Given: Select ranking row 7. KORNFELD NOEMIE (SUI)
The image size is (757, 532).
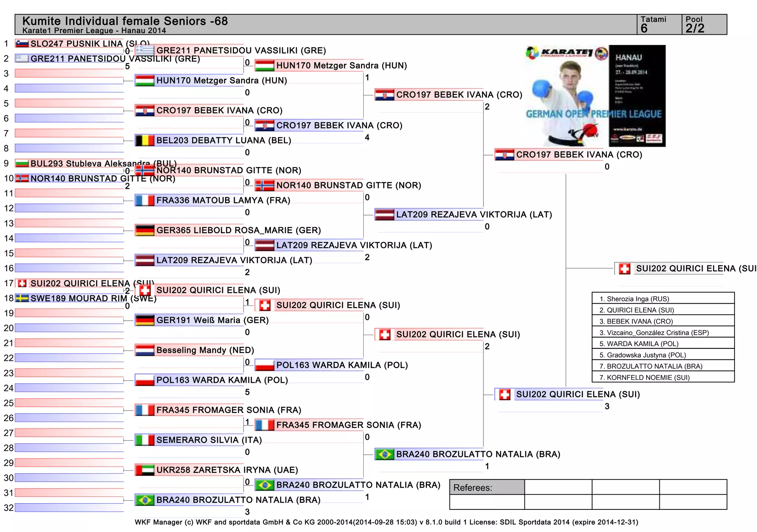Looking at the screenshot, I should (x=663, y=377).
